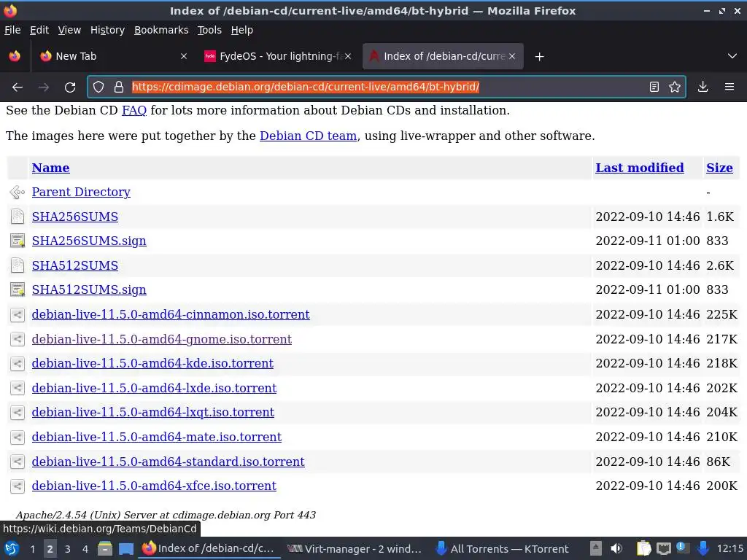Go back with the back arrow
747x560 pixels.
[x=18, y=87]
